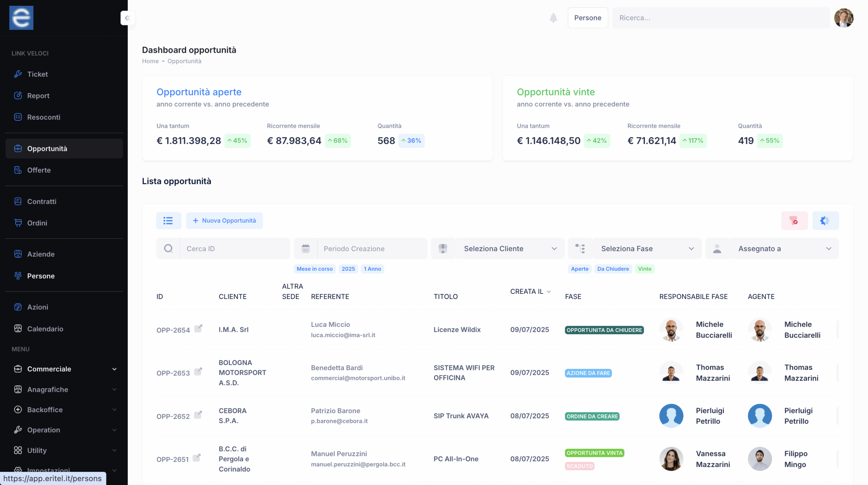The width and height of the screenshot is (868, 485).
Task: Click the Cerca ID search field
Action: click(235, 248)
